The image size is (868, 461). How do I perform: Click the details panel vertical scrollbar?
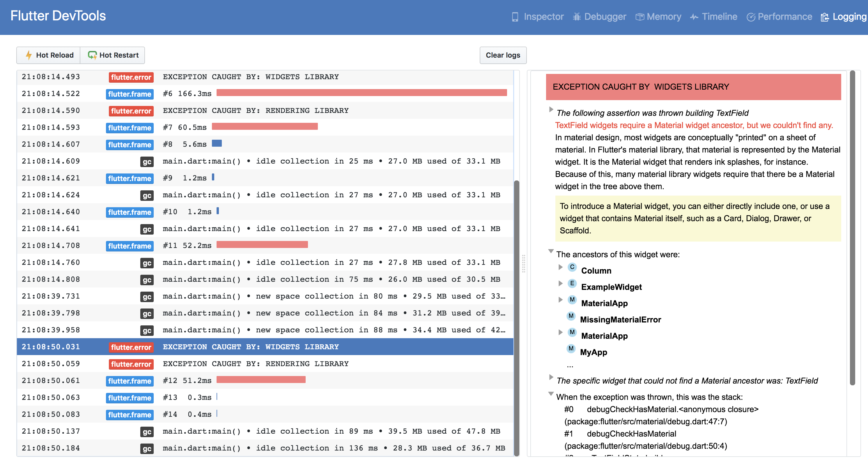pos(853,228)
